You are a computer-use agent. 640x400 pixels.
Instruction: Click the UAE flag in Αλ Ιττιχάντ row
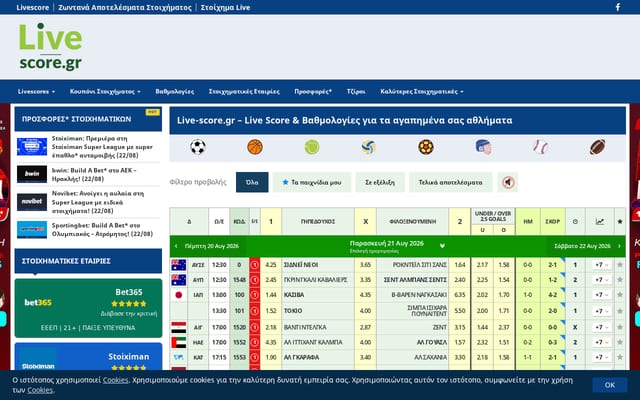click(179, 342)
